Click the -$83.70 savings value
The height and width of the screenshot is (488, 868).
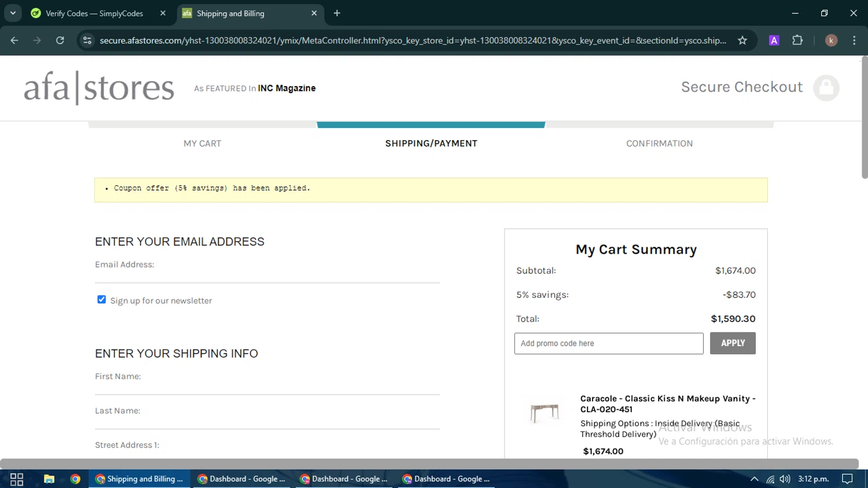point(739,295)
